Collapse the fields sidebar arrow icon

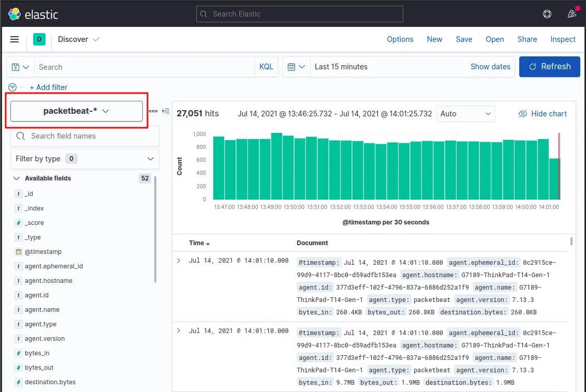[x=166, y=111]
